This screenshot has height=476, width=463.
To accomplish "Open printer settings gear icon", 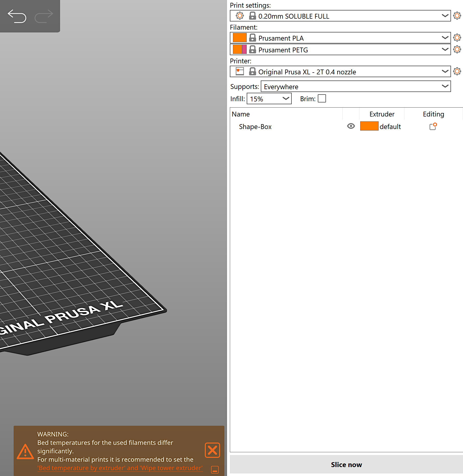I will (457, 72).
